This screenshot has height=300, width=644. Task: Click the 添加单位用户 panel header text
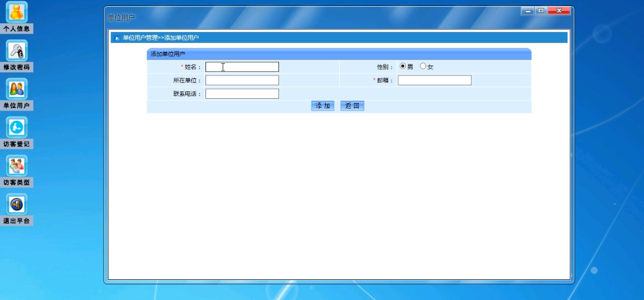(167, 54)
